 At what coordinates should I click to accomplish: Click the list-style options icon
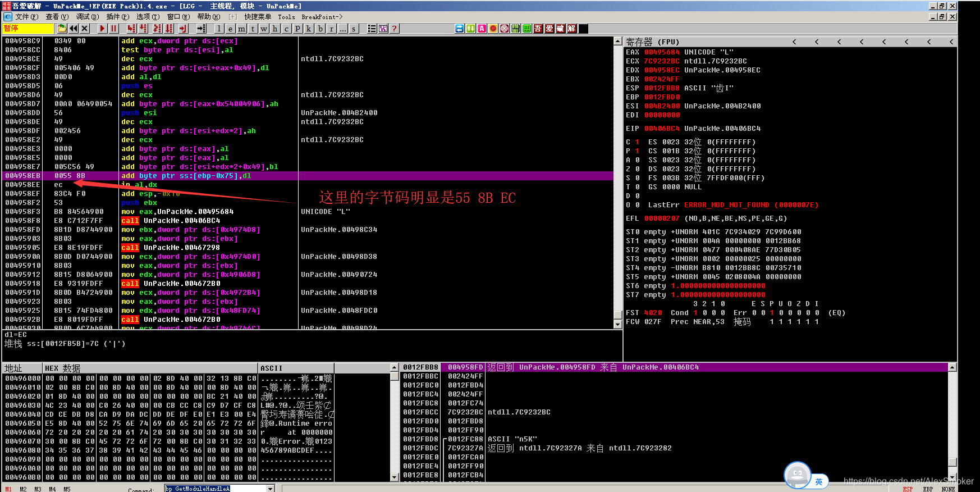372,29
